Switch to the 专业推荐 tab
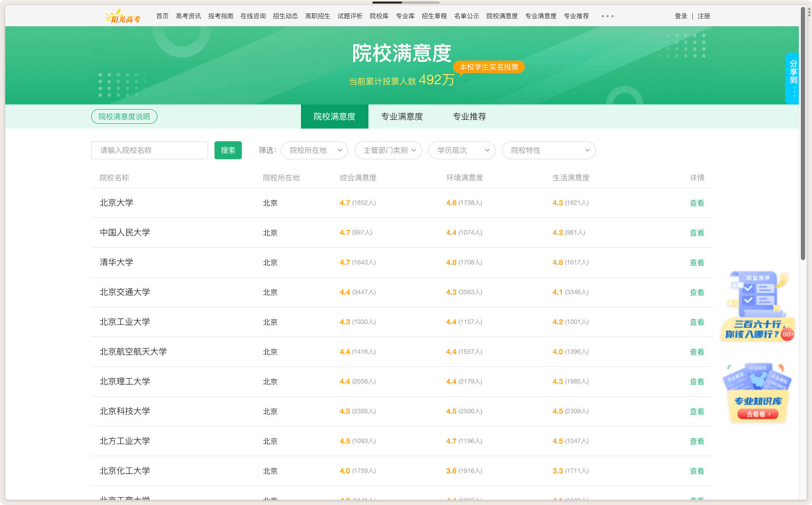 (x=469, y=116)
